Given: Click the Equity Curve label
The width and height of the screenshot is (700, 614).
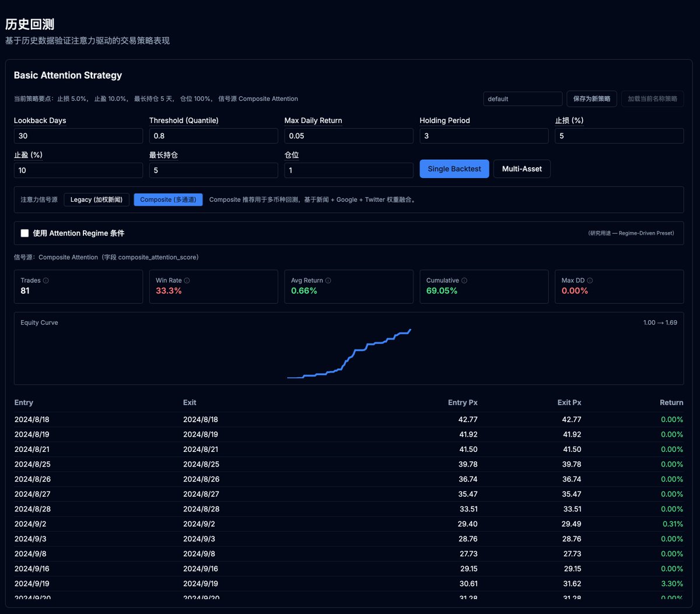Looking at the screenshot, I should pyautogui.click(x=39, y=322).
